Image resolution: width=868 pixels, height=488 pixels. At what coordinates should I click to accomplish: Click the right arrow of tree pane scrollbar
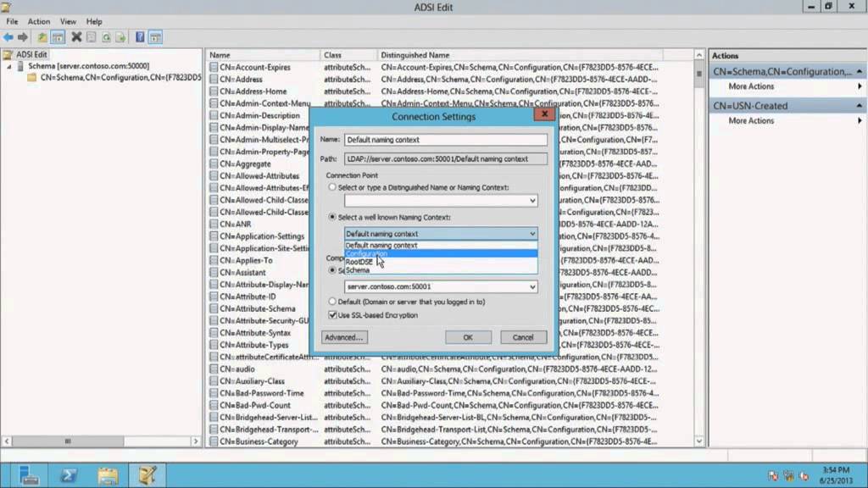tap(196, 441)
